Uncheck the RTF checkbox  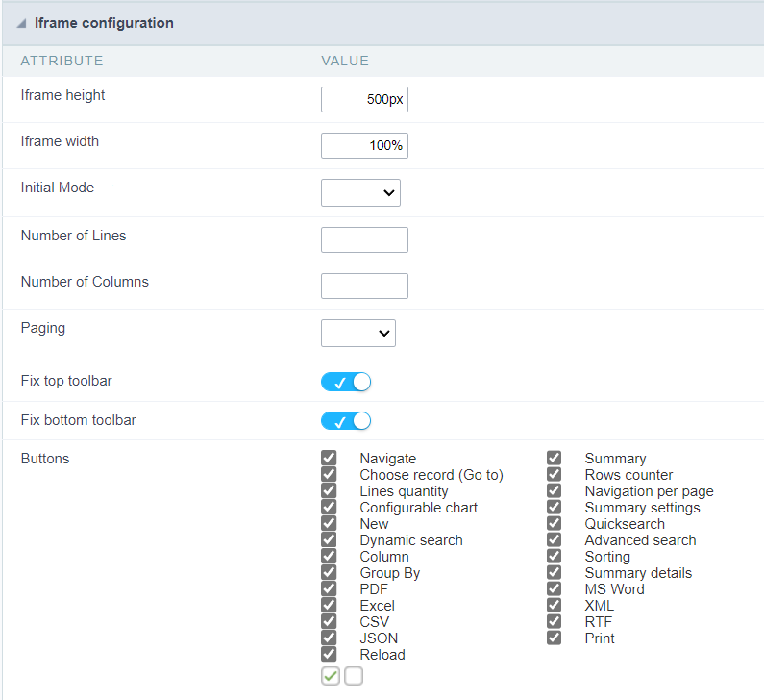[554, 621]
